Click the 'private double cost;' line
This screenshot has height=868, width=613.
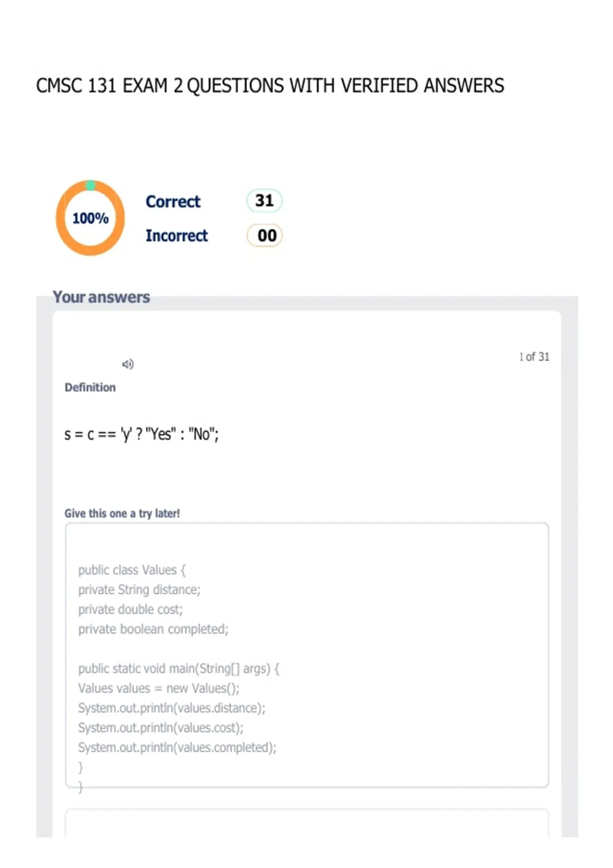pyautogui.click(x=130, y=610)
